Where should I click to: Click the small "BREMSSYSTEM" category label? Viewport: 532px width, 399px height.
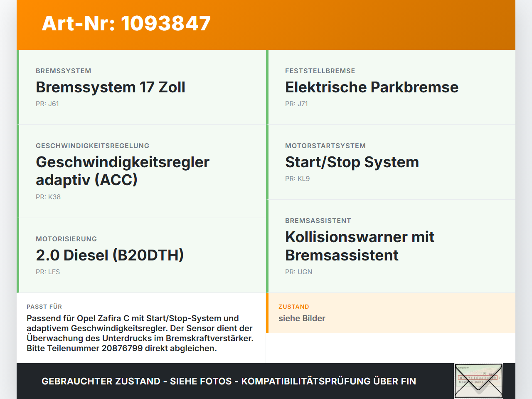(64, 71)
